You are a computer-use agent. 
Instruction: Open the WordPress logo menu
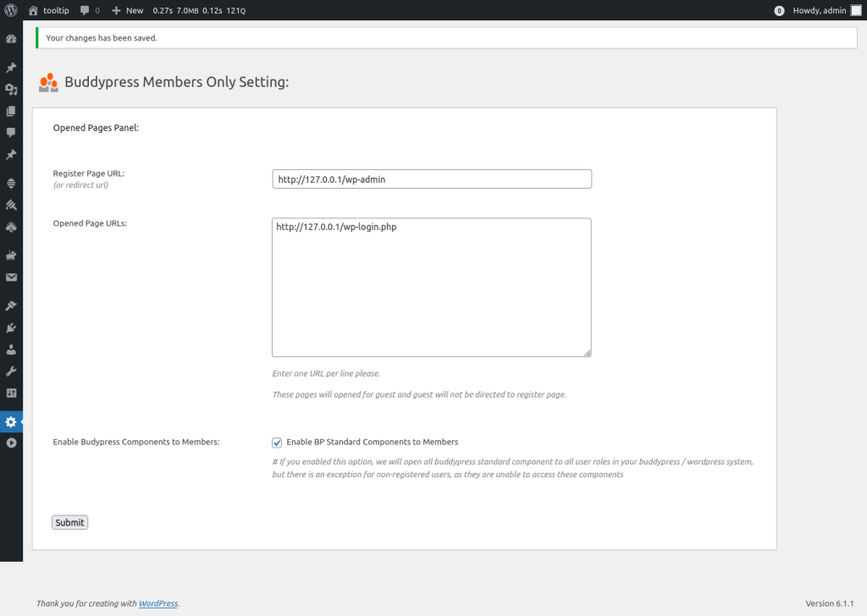[x=11, y=10]
